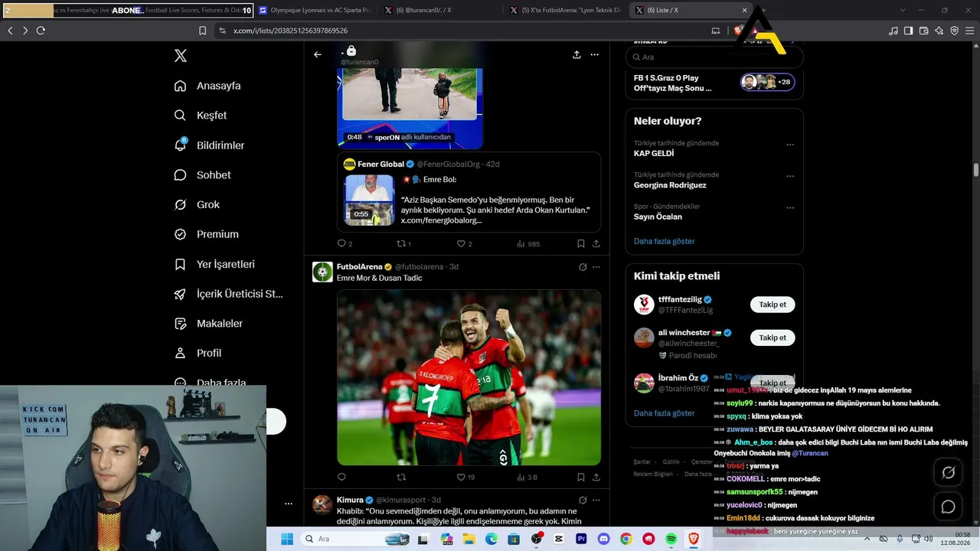This screenshot has width=980, height=551.
Task: Open the FB 1 S.Graz 0 live space card
Action: pyautogui.click(x=714, y=83)
